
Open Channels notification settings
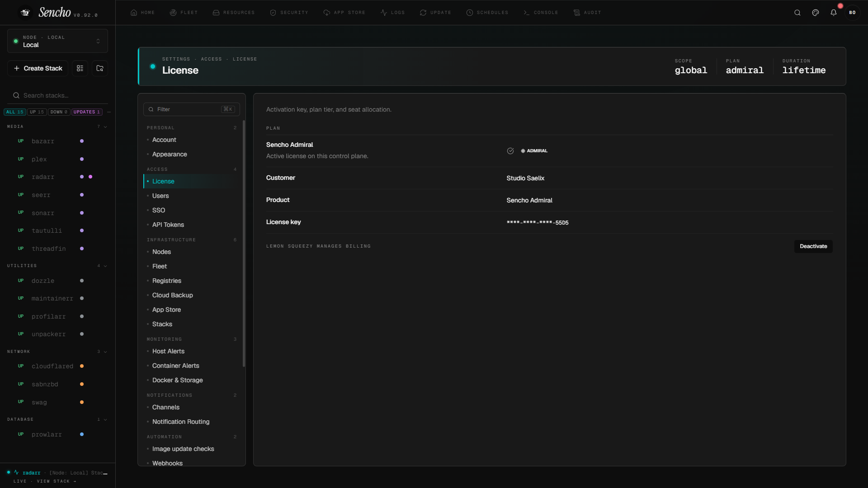192,408
